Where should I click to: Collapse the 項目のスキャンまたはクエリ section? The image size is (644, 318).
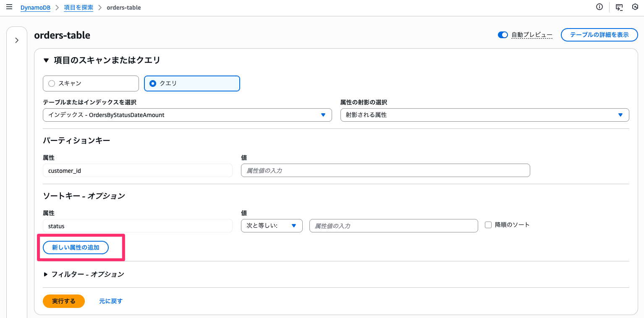pos(46,60)
